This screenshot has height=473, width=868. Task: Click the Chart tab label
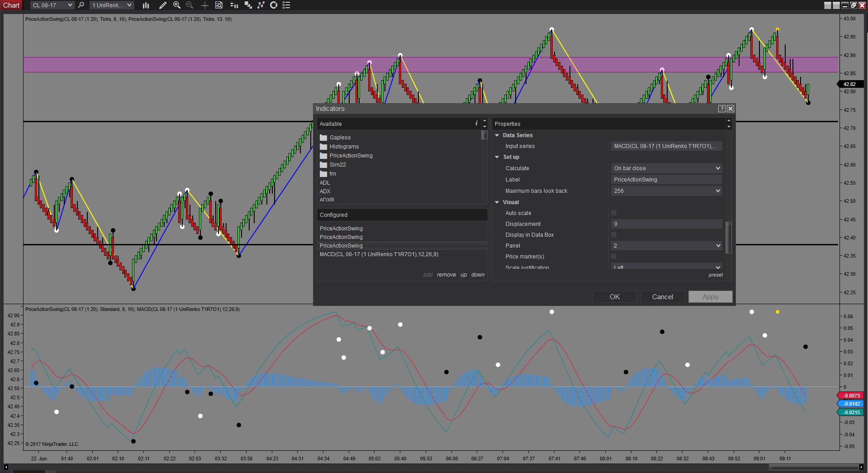point(11,5)
